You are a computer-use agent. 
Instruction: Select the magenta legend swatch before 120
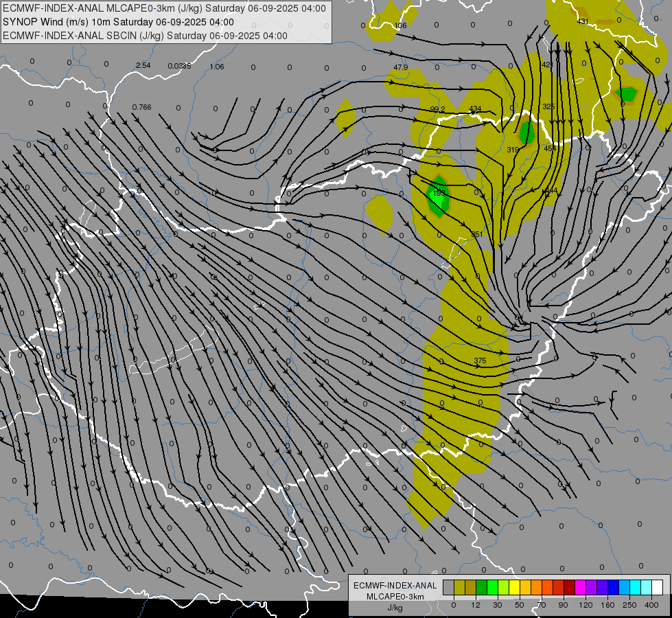pyautogui.click(x=580, y=587)
